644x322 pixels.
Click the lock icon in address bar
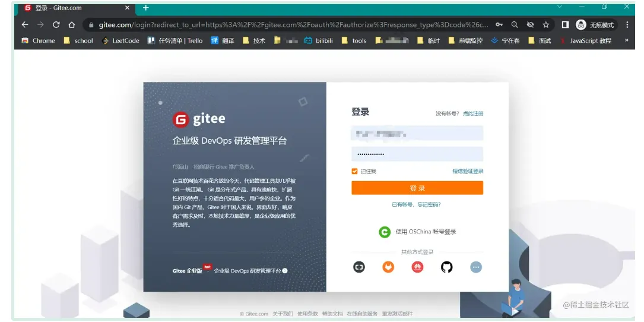coord(91,25)
